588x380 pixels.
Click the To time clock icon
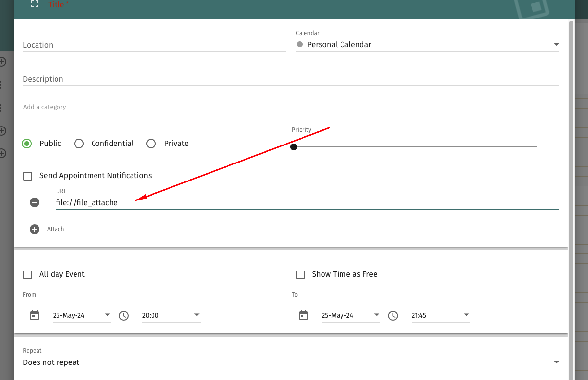393,315
